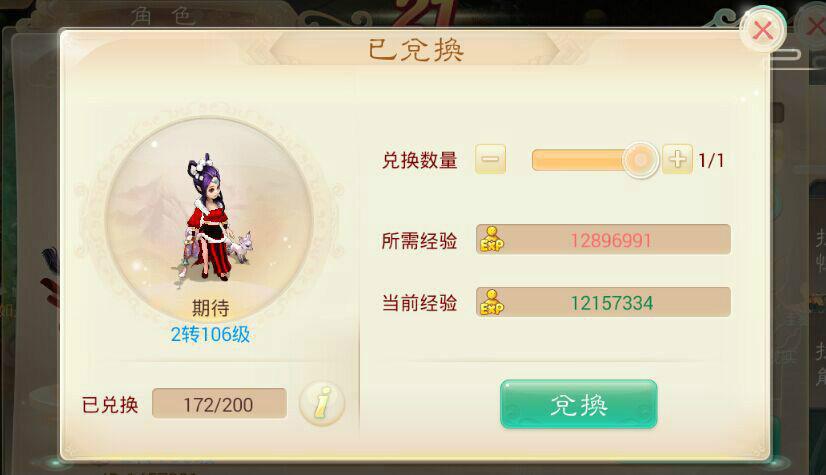This screenshot has width=826, height=475.
Task: Click the 角色 tab behind the dialog
Action: point(163,16)
